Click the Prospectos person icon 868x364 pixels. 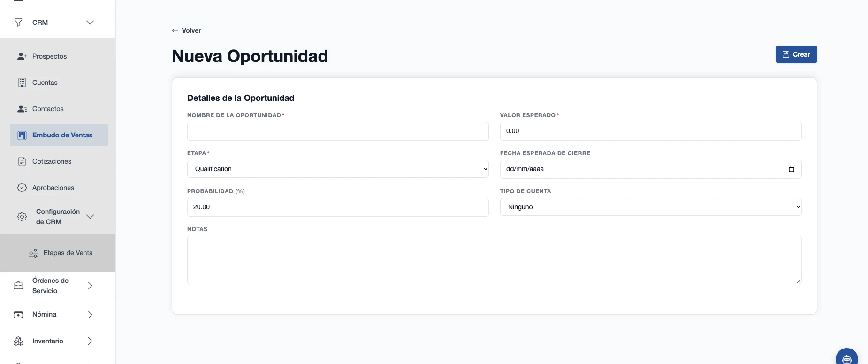coord(22,56)
